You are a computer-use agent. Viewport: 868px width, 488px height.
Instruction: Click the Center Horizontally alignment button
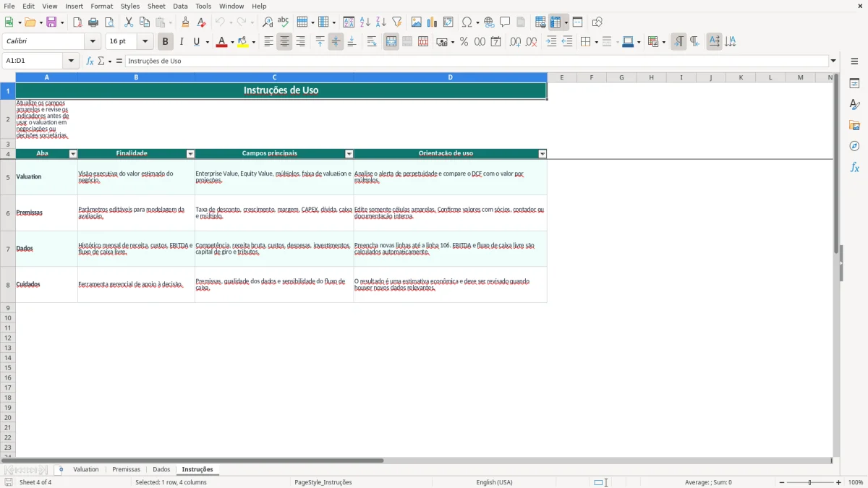click(x=284, y=42)
